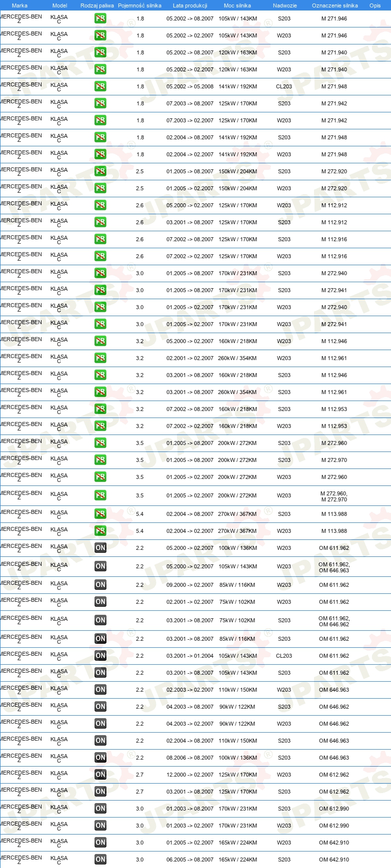Click PB icon in the M 272.960, M 272.970 row
The width and height of the screenshot is (391, 868).
[100, 495]
